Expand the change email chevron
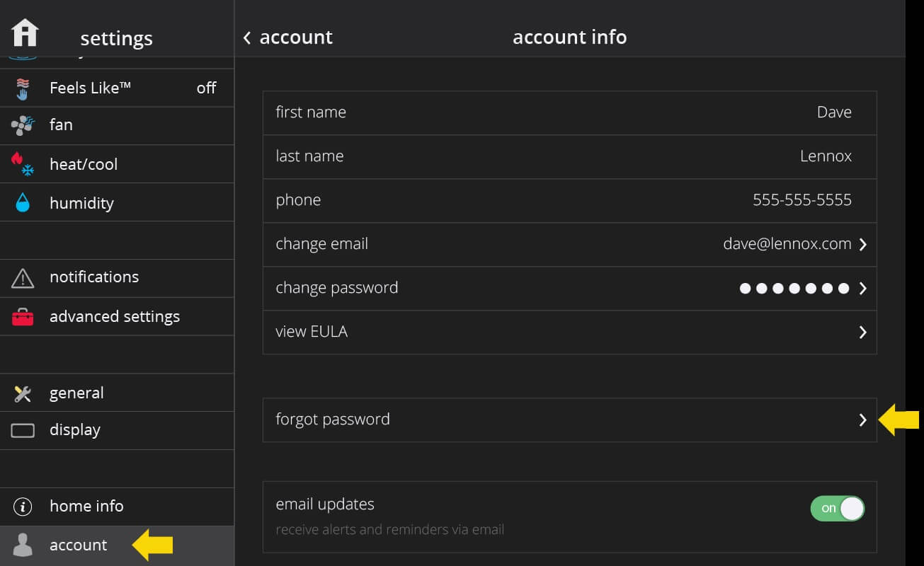Image resolution: width=924 pixels, height=566 pixels. coord(862,245)
